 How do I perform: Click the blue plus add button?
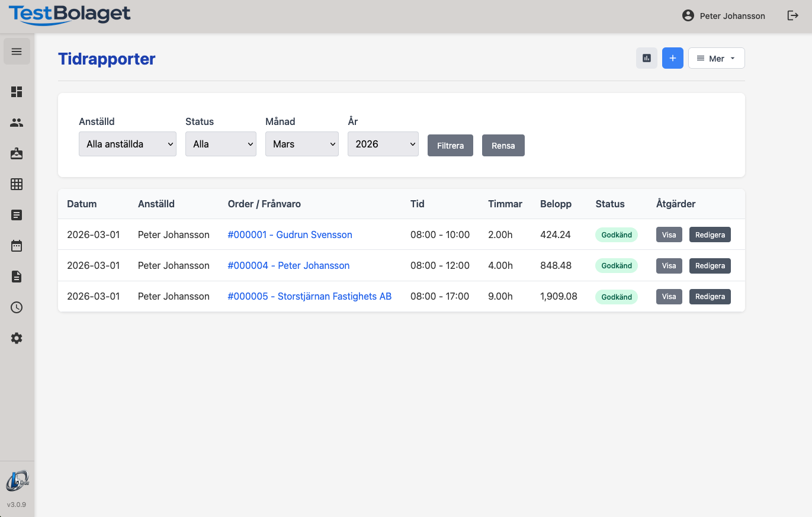673,58
